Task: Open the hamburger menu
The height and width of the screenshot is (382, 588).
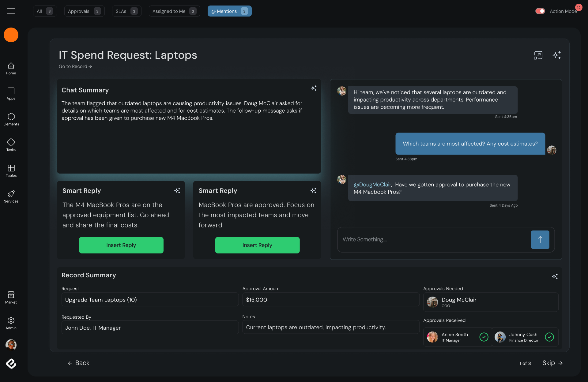Action: [11, 11]
